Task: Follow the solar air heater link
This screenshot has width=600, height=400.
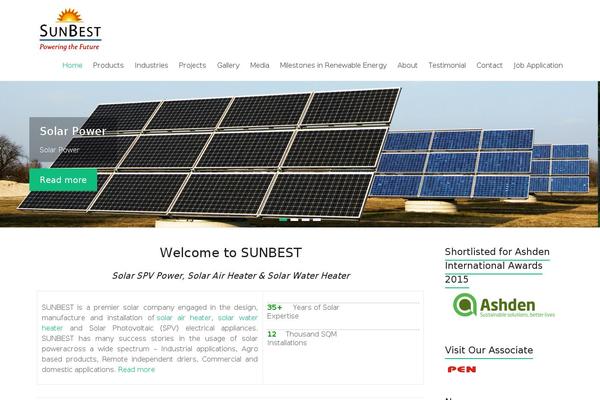Action: tap(184, 318)
